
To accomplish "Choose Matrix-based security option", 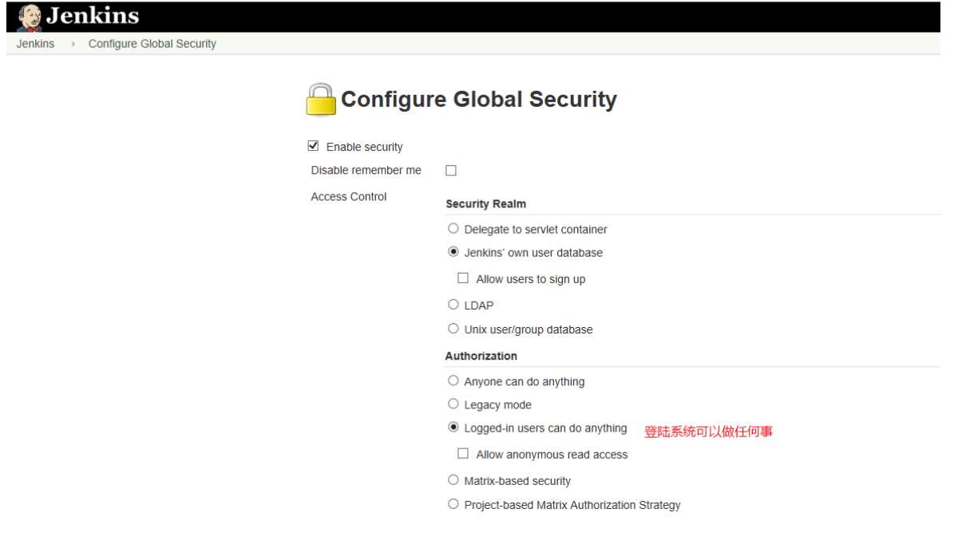I will [x=453, y=480].
